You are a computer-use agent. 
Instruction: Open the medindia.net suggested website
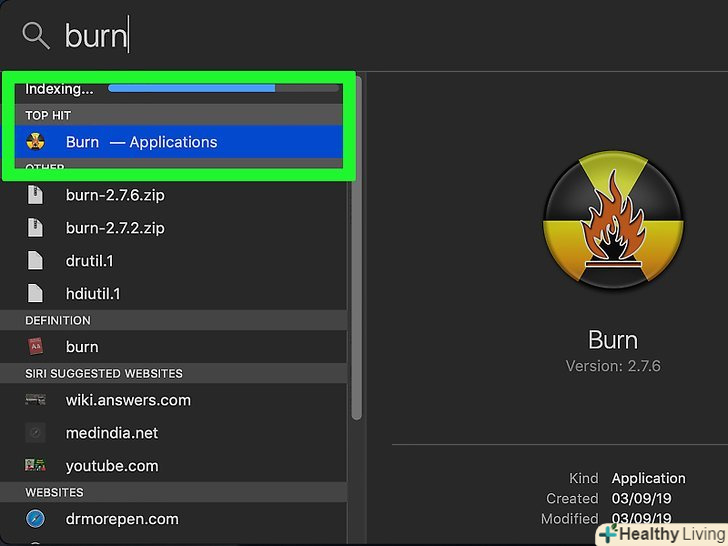173,433
